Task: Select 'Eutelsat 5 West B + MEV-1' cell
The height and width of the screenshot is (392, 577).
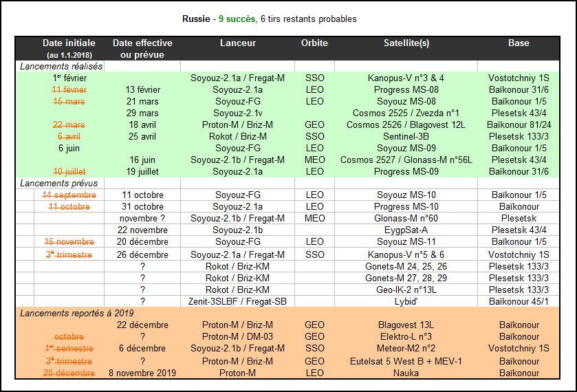Action: pos(406,362)
